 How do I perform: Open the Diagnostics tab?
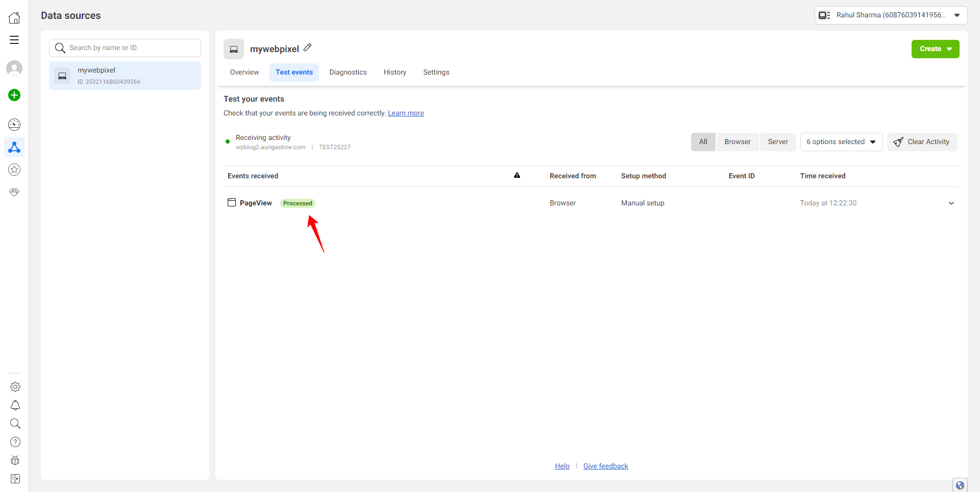(x=348, y=73)
